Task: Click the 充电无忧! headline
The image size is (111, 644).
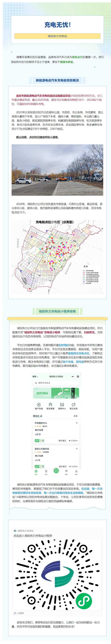Action: point(57,25)
